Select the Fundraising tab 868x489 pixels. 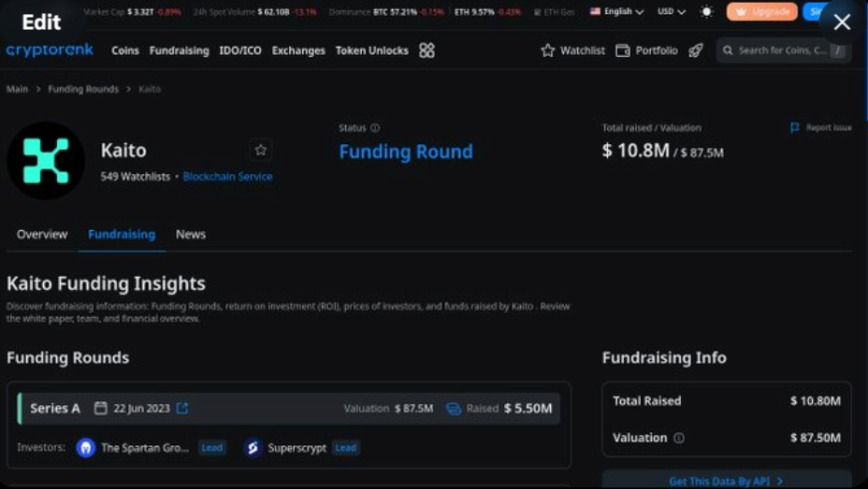click(122, 235)
